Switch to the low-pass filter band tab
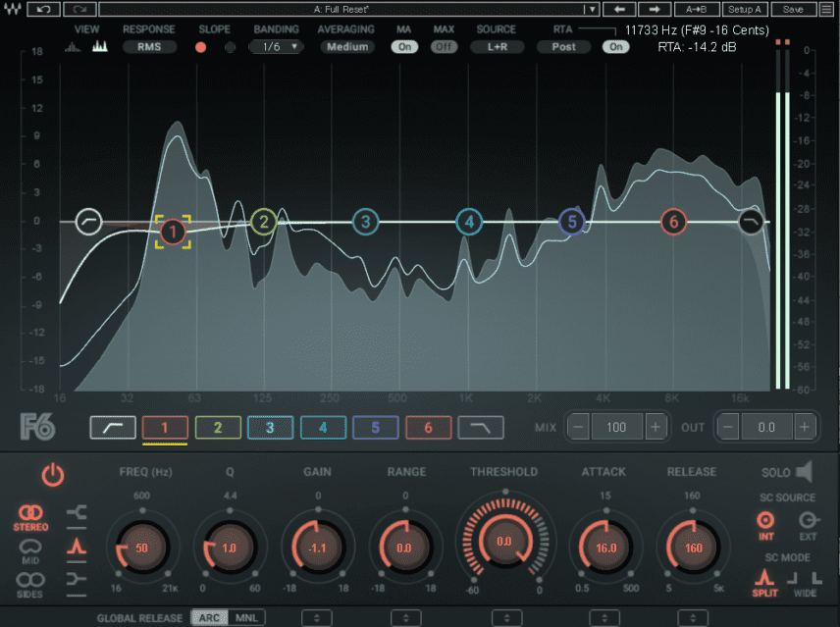 481,427
